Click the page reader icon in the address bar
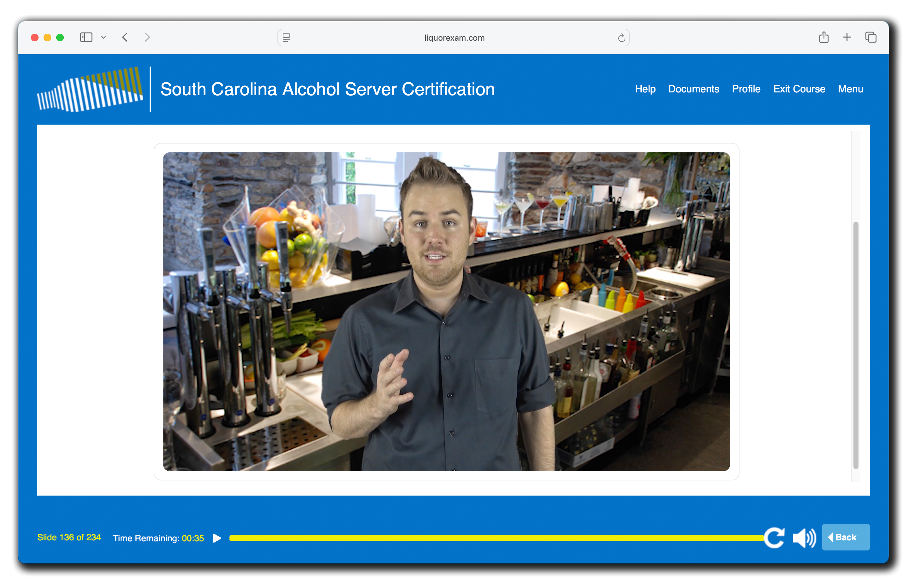 pyautogui.click(x=287, y=38)
